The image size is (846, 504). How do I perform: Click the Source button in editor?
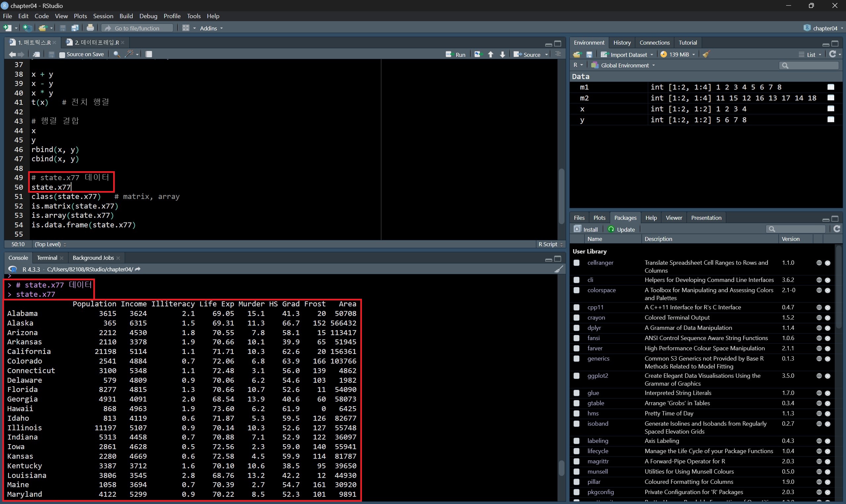point(527,54)
